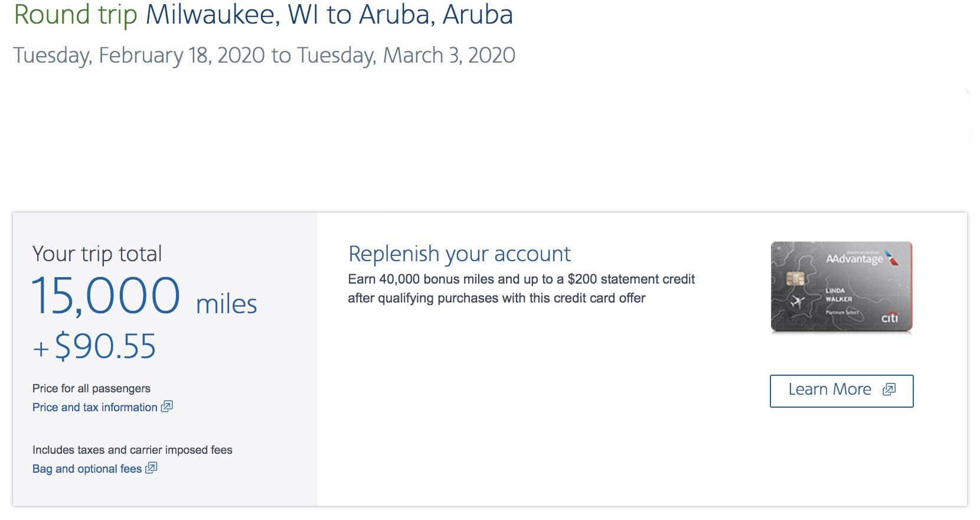Click the external-link icon beside Price and tax information
The height and width of the screenshot is (520, 980).
[x=167, y=407]
